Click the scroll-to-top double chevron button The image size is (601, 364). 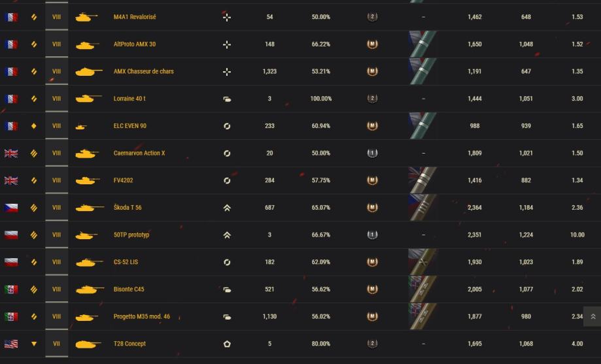point(592,317)
